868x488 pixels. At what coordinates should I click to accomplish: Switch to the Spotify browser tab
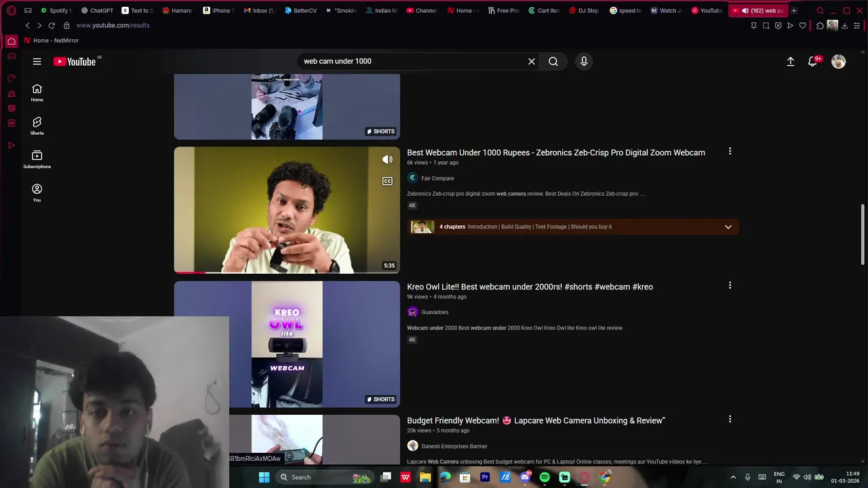coord(55,11)
